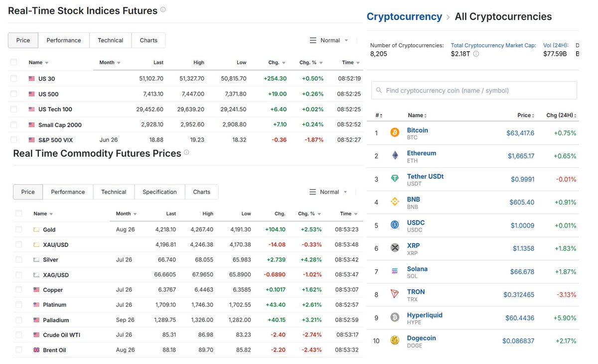This screenshot has width=598, height=364.
Task: Tick the checkbox for Gold row
Action: tap(18, 229)
